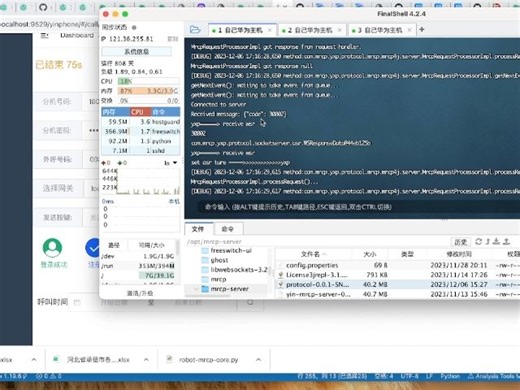Click the 呼叫时间 start date field in the browser
520x390 pixels.
coord(114,302)
